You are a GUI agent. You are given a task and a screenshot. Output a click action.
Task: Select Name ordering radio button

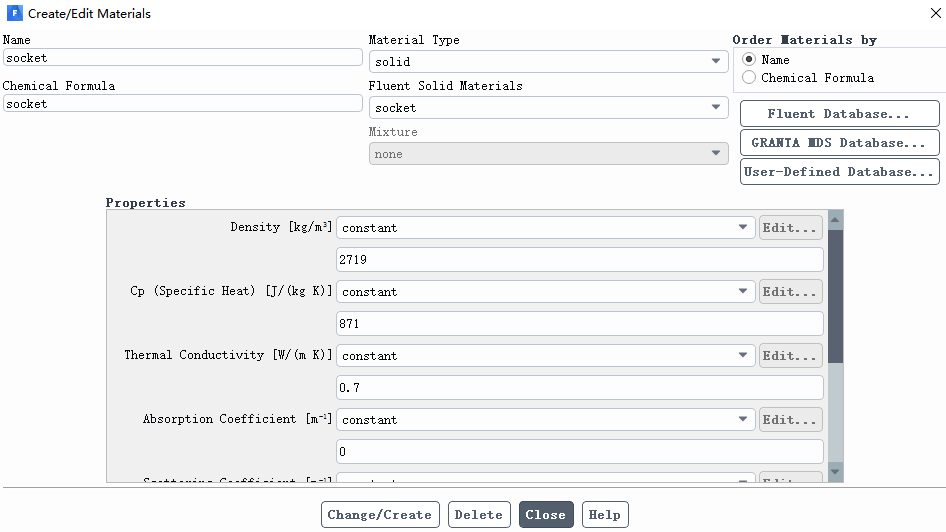click(x=749, y=59)
